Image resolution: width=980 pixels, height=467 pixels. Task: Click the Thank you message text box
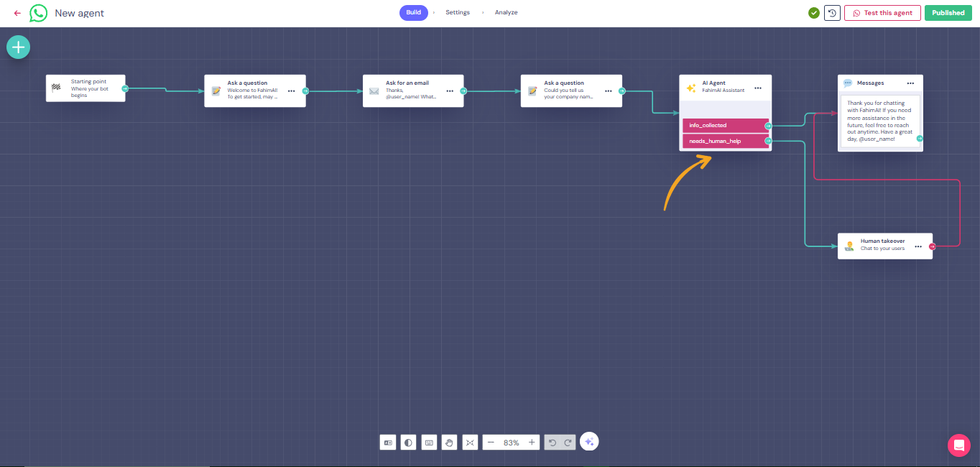point(880,121)
